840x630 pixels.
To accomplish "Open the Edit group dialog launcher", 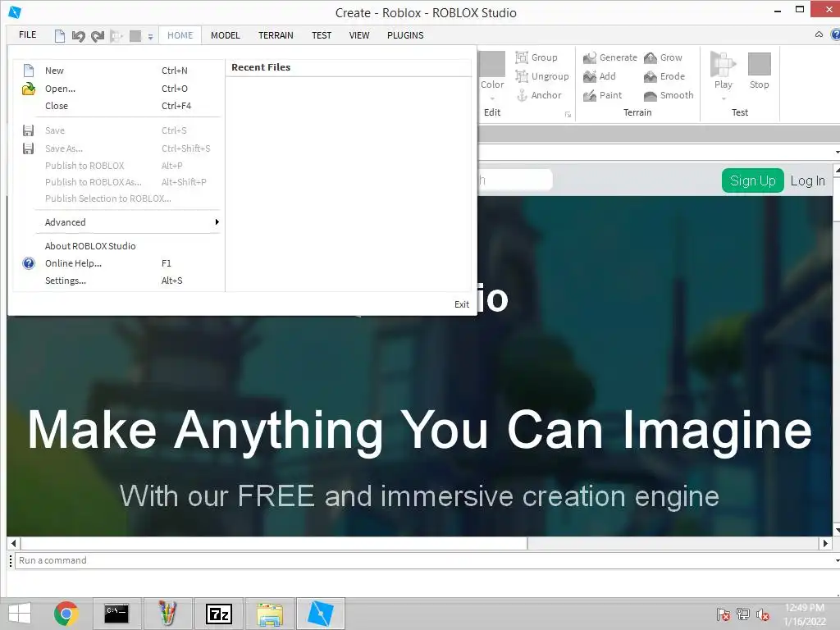I will pos(568,114).
